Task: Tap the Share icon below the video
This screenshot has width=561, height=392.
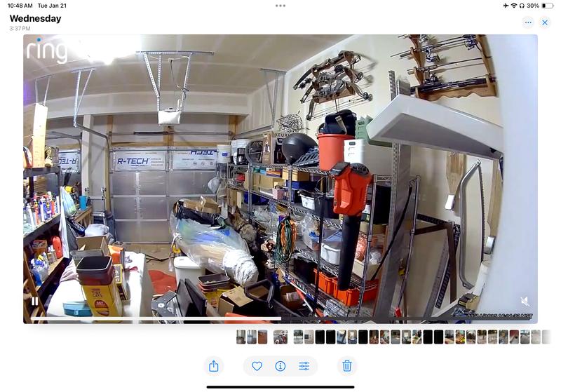Action: coord(214,366)
